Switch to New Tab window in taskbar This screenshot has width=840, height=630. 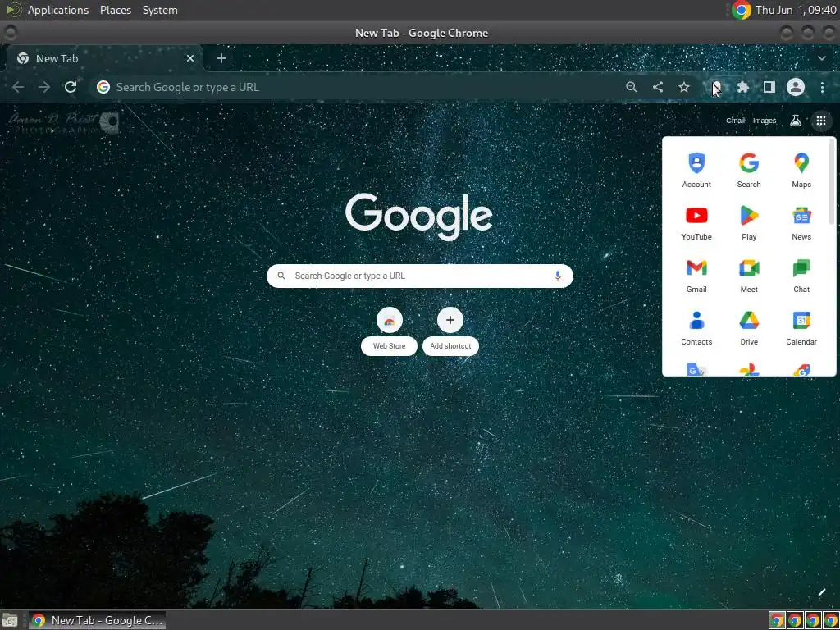click(x=97, y=620)
